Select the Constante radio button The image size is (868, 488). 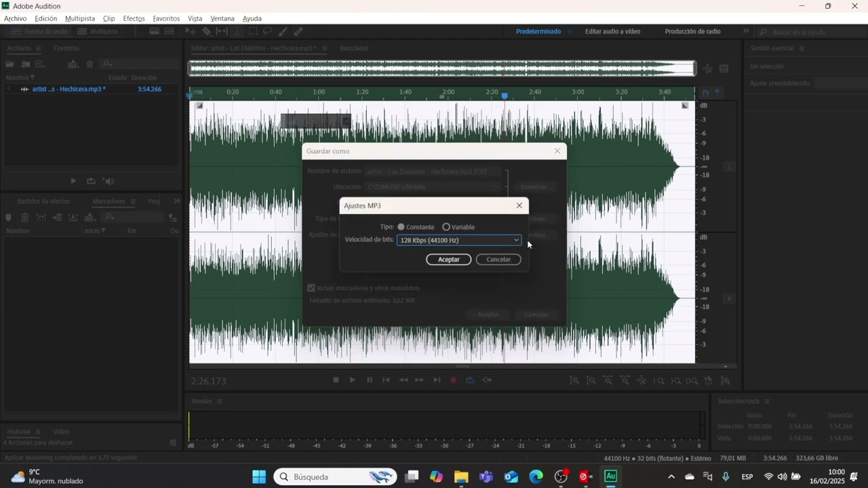(401, 227)
